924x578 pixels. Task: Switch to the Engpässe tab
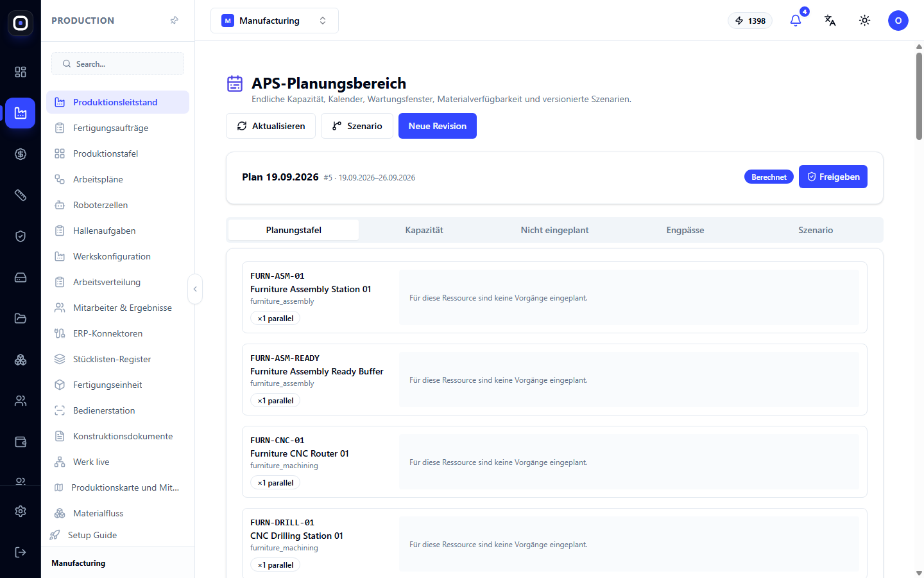tap(685, 230)
